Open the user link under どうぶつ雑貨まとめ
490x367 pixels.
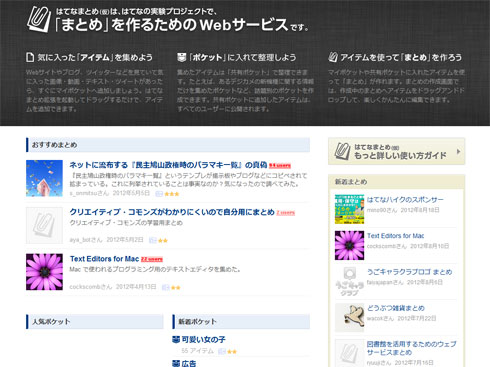tap(380, 318)
